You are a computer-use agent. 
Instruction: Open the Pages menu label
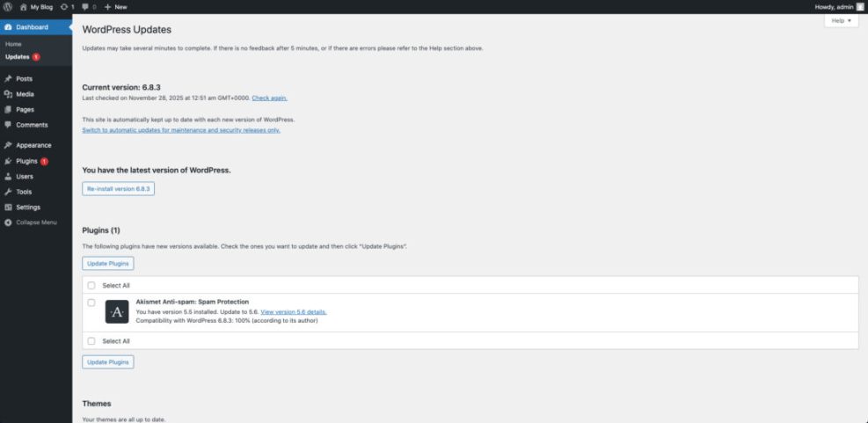[25, 110]
